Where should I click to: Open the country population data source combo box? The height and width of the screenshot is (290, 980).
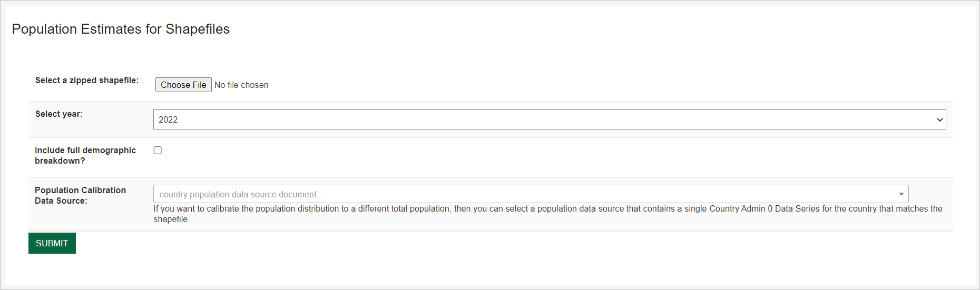530,194
